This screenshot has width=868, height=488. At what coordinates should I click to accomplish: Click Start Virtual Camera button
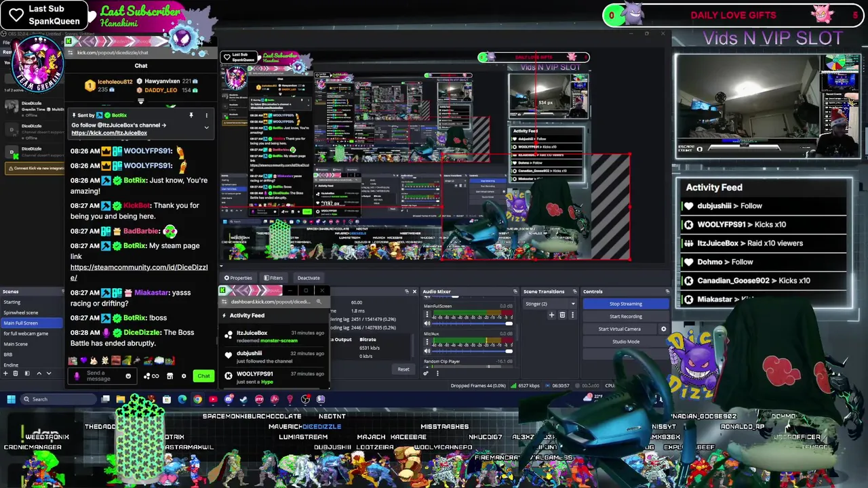click(x=619, y=329)
